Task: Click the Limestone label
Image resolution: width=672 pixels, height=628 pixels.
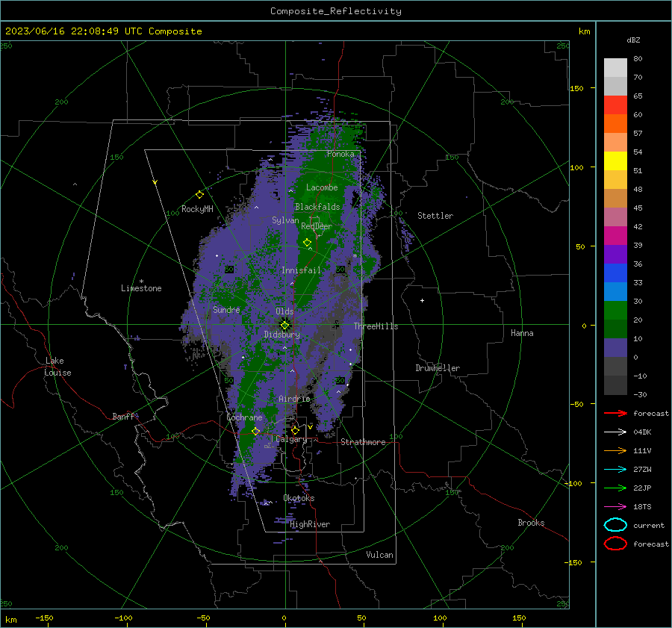Action: point(141,288)
